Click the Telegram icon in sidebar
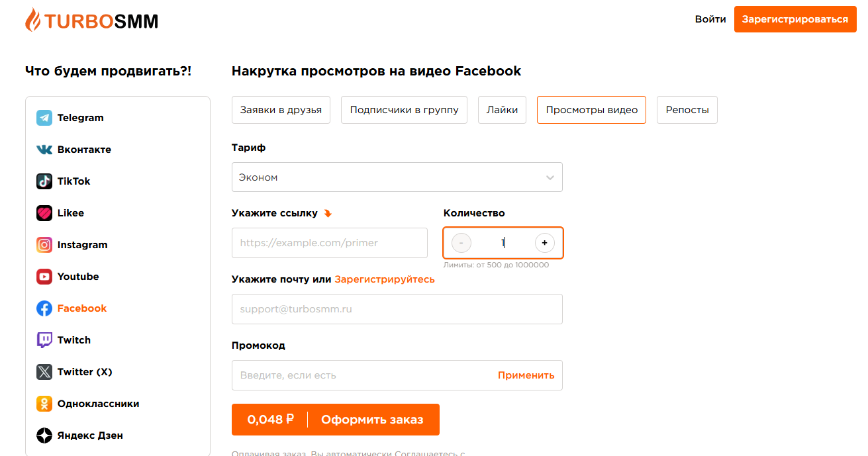868x456 pixels. point(44,118)
